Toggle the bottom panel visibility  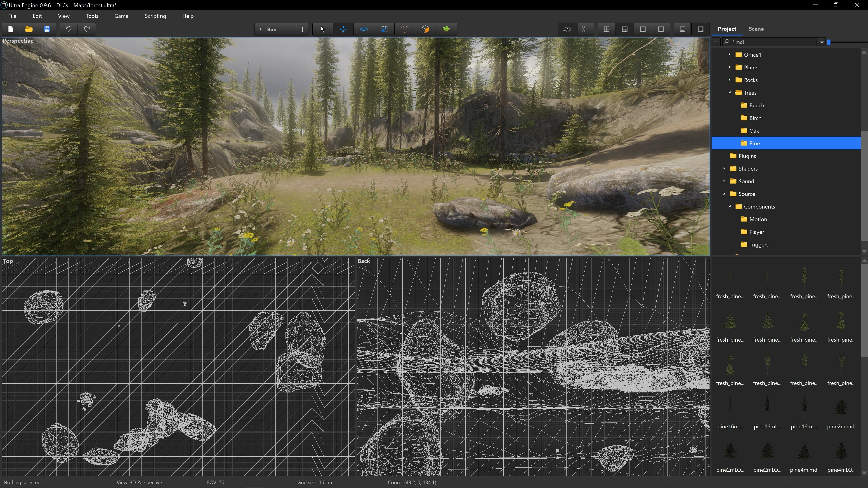[682, 29]
